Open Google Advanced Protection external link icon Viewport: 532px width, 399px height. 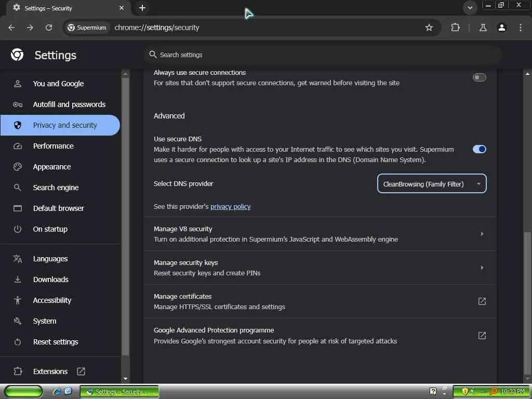pyautogui.click(x=482, y=335)
